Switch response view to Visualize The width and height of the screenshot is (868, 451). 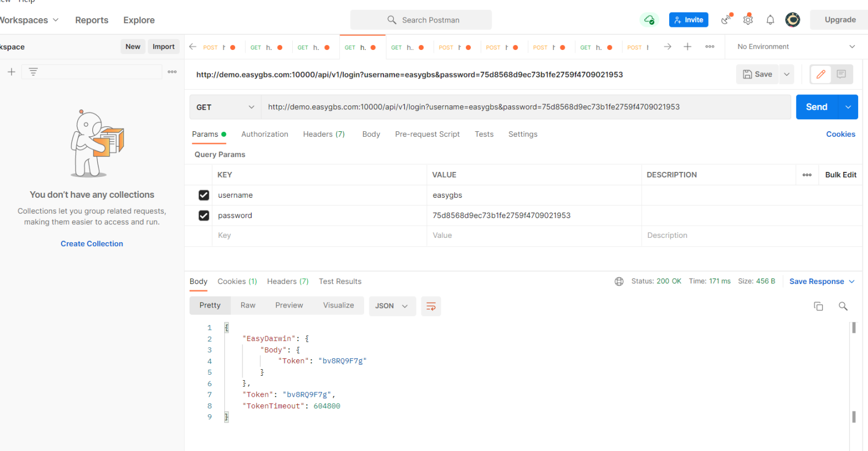(x=338, y=305)
